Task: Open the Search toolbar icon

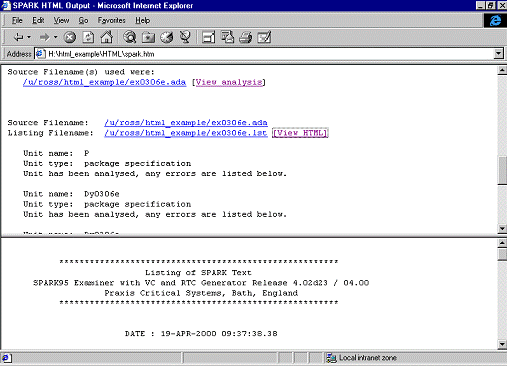Action: 130,37
